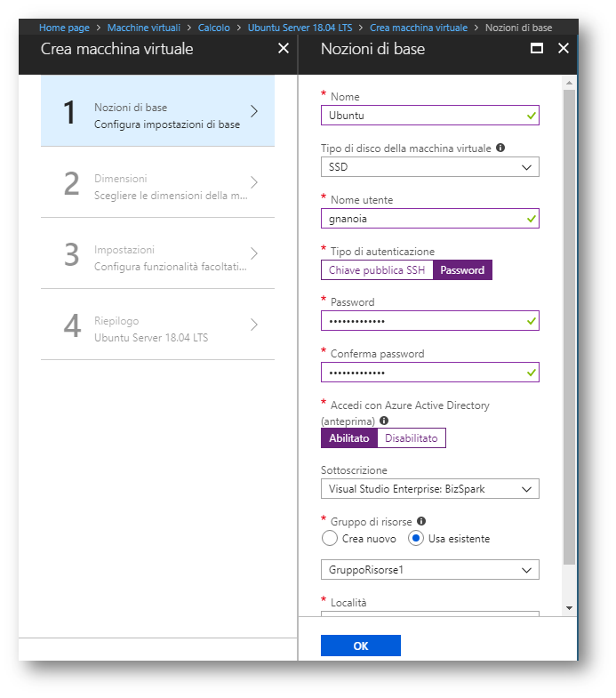Close the Crea macchina virtuale blade
This screenshot has width=616, height=698.
point(284,48)
